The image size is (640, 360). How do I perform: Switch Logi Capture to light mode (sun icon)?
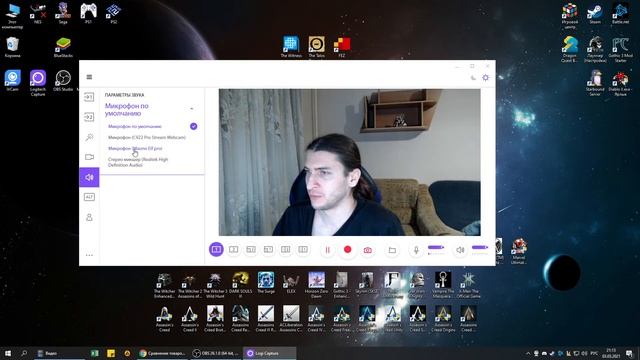(485, 78)
